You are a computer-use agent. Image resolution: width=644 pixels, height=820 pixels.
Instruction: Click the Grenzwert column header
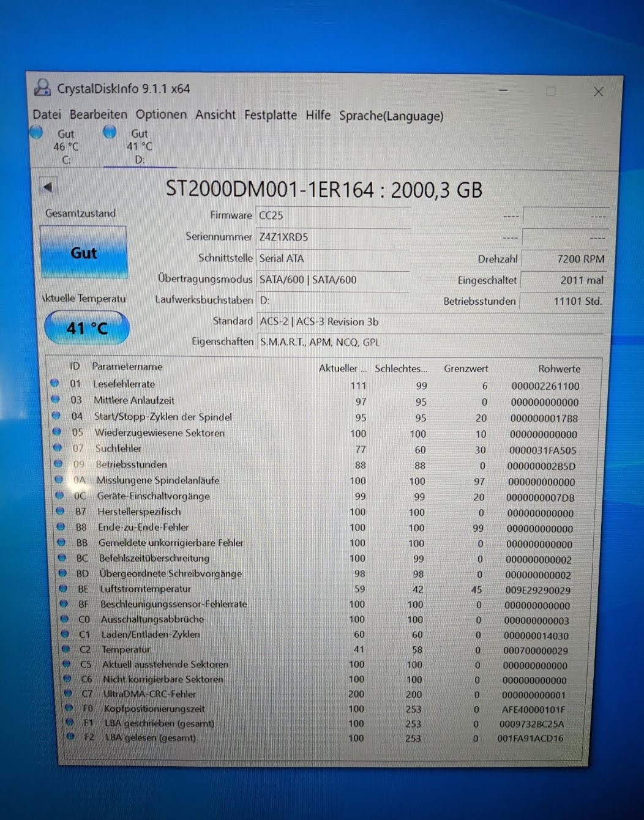click(466, 368)
